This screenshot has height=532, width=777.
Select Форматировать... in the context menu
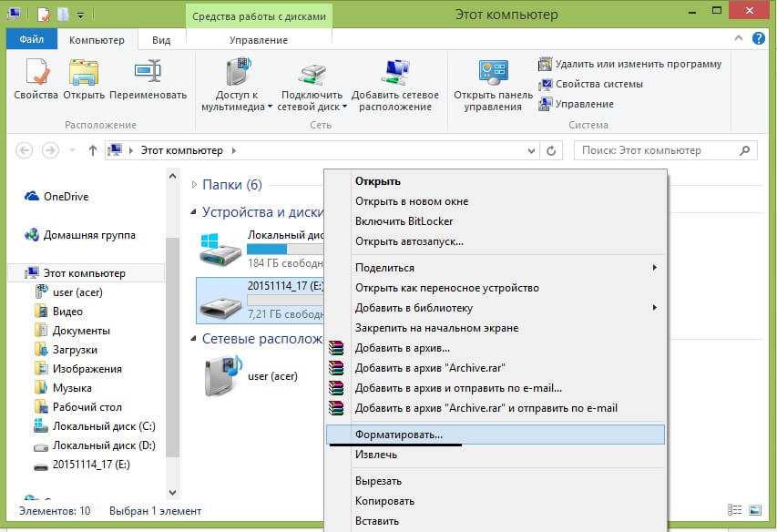click(399, 435)
